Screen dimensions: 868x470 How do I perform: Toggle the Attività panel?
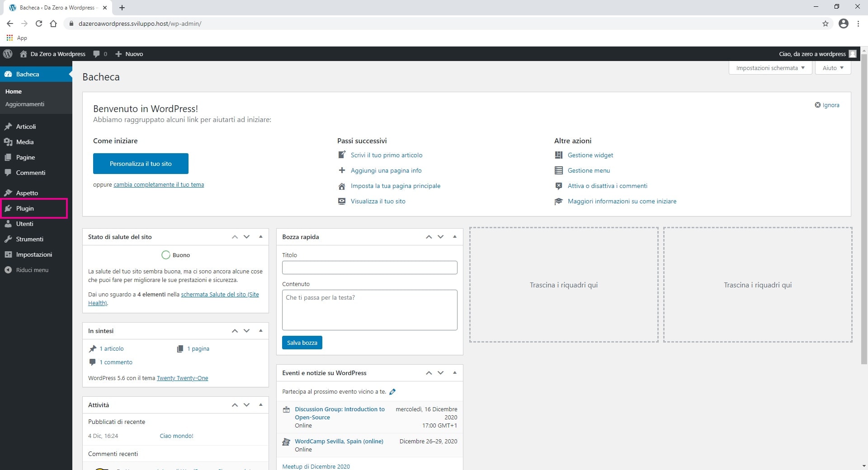coord(261,405)
